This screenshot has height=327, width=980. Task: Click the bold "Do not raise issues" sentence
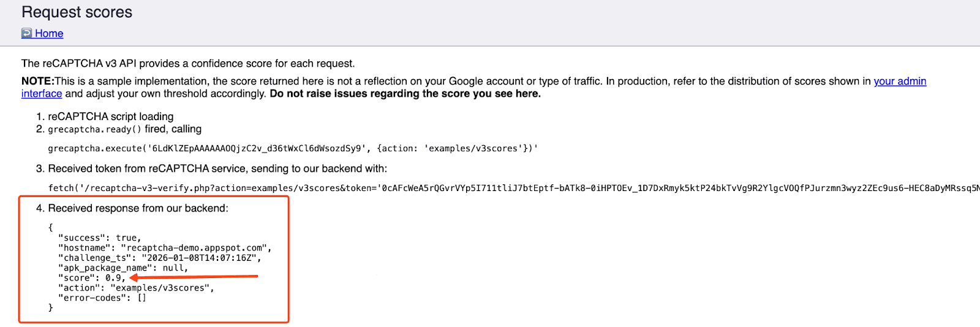pos(405,94)
